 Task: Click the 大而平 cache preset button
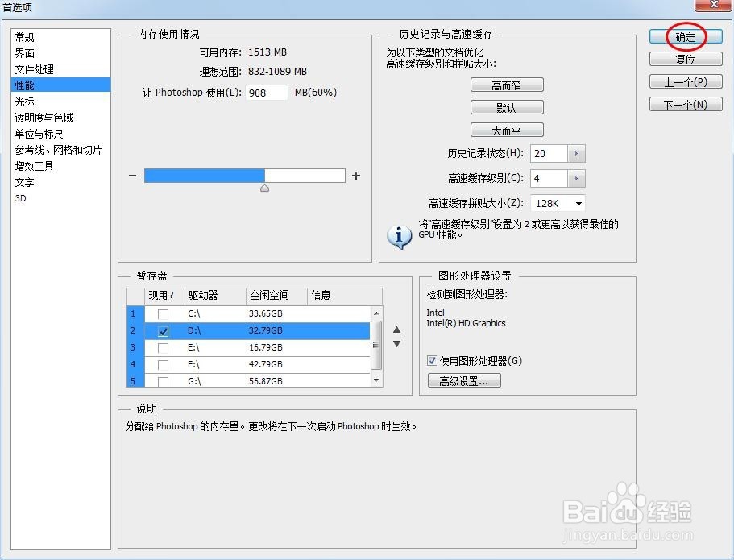pyautogui.click(x=507, y=131)
